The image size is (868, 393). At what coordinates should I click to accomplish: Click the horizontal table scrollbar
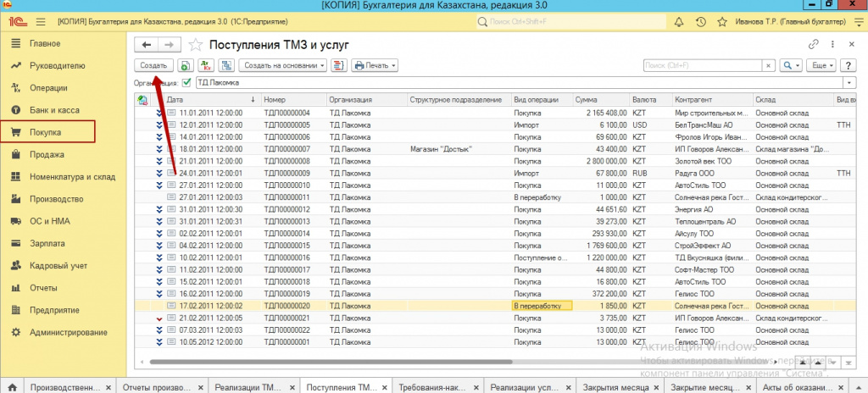pos(331,362)
